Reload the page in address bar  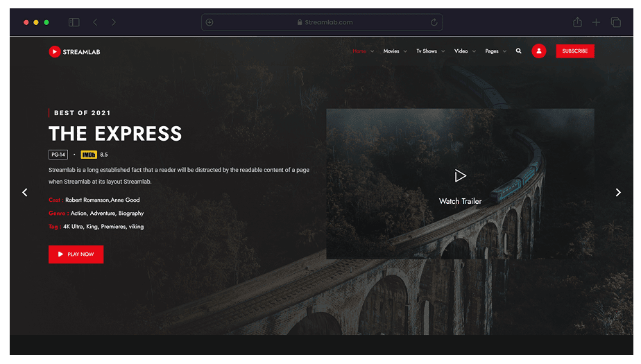[x=434, y=22]
